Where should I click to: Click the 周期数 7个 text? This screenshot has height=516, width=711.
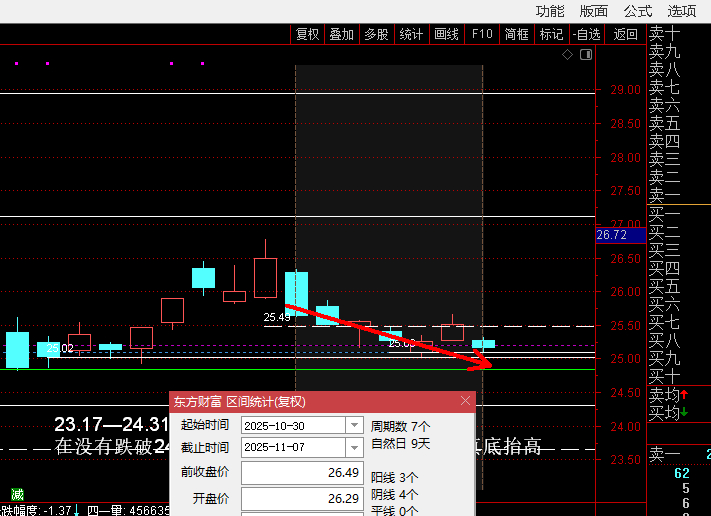pyautogui.click(x=400, y=427)
